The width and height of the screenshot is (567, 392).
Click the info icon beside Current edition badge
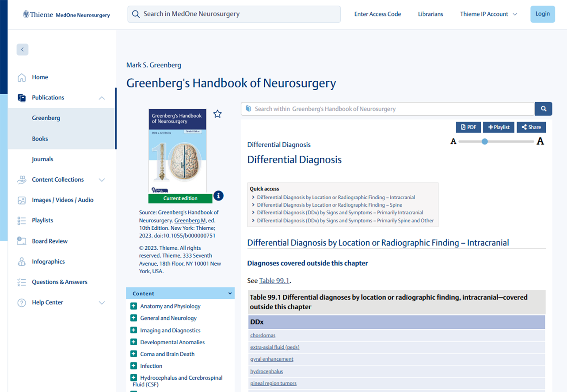[218, 196]
